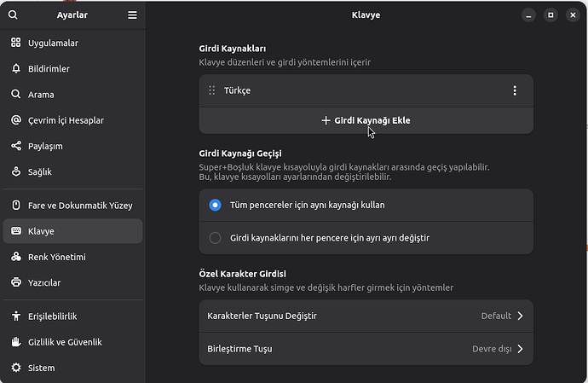This screenshot has width=588, height=383.
Task: Click the bell icon for Bildirimler
Action: tap(16, 68)
